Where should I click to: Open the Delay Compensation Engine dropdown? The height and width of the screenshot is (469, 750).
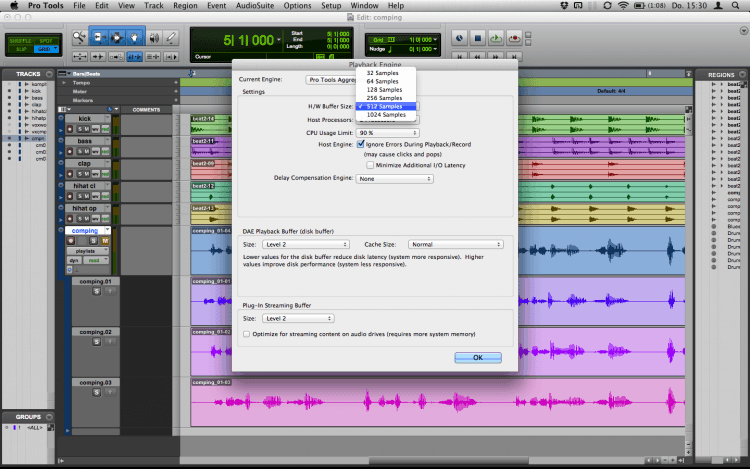coord(395,179)
